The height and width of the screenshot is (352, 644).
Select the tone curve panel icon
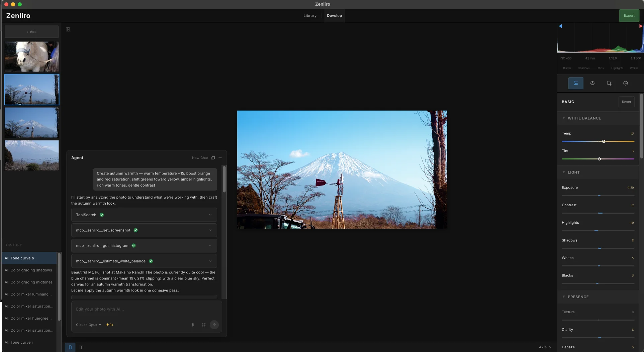tap(626, 83)
